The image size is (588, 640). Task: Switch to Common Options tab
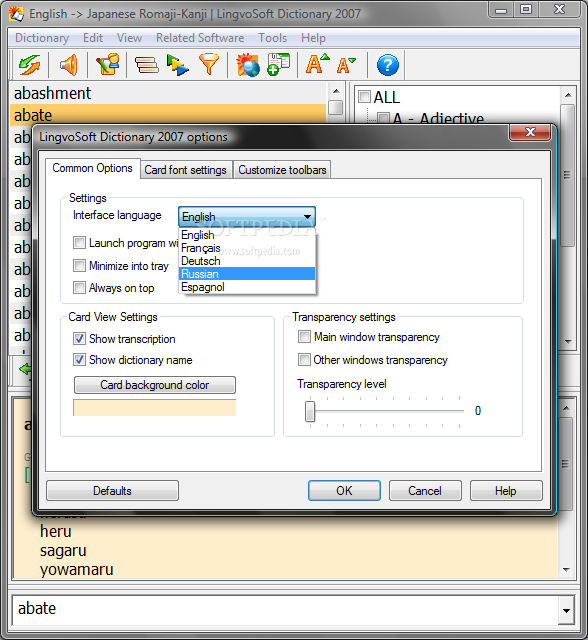pos(93,168)
